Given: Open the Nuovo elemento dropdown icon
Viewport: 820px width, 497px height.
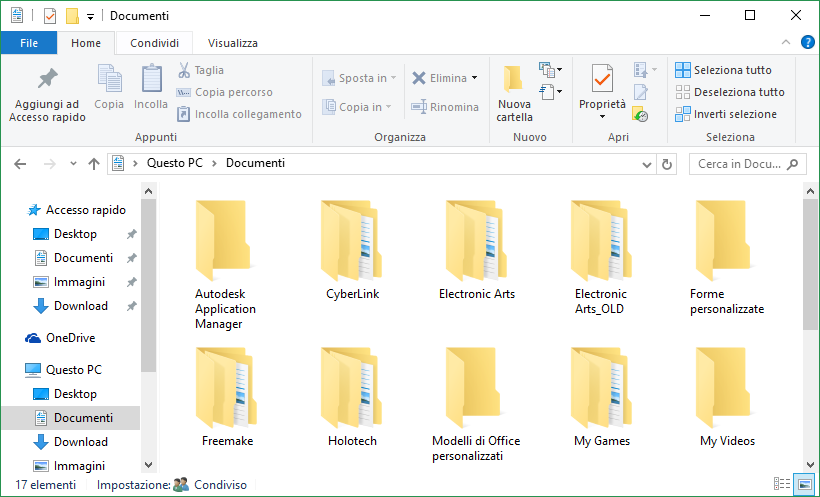Looking at the screenshot, I should point(550,70).
